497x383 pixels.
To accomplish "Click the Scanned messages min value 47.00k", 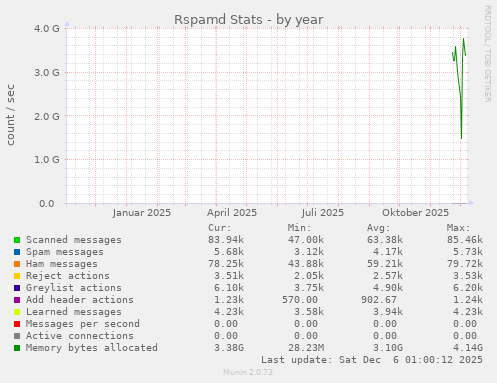I will click(306, 240).
